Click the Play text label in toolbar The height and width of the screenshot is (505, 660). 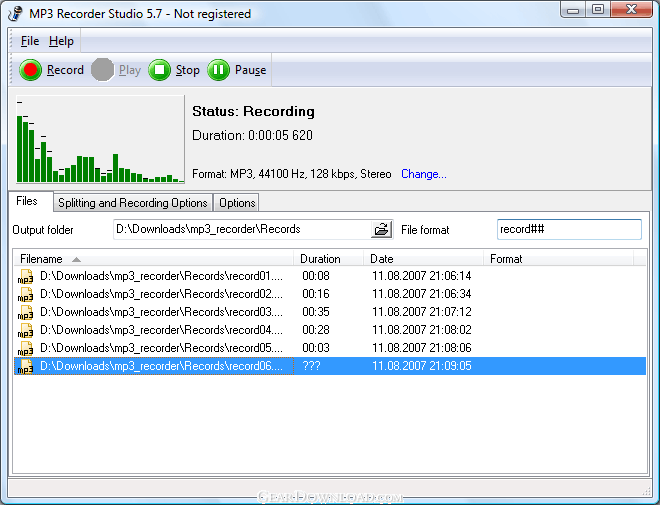130,70
